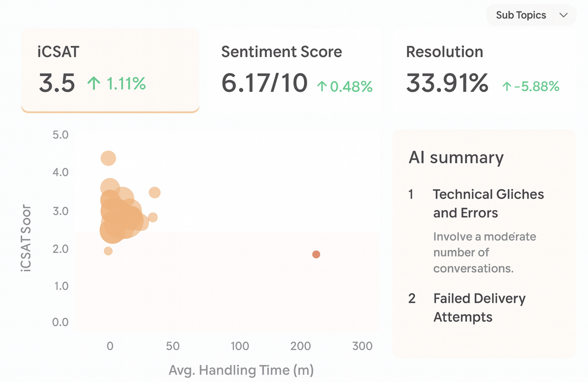Click the iCSAT green up-arrow trend icon
This screenshot has width=588, height=382.
pos(94,83)
